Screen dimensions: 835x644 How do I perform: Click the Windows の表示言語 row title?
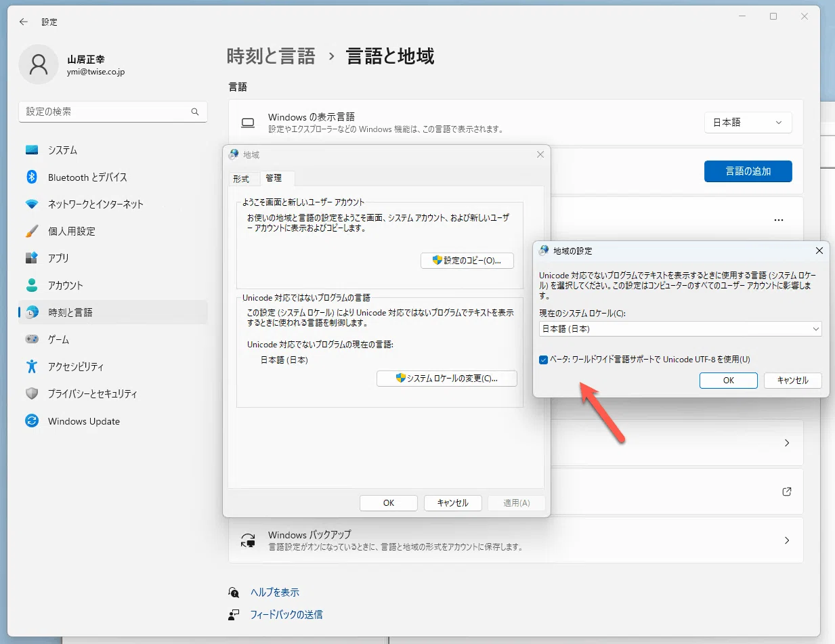[x=312, y=117]
